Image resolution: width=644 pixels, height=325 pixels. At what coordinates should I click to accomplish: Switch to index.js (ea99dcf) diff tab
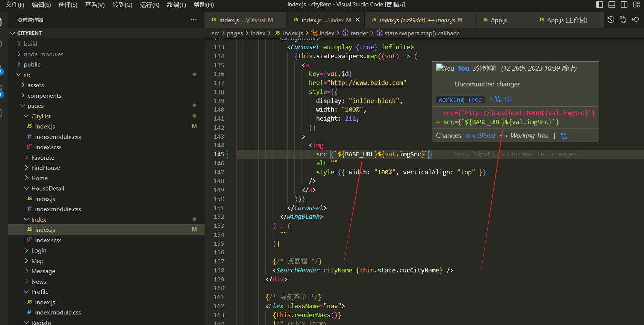point(421,20)
